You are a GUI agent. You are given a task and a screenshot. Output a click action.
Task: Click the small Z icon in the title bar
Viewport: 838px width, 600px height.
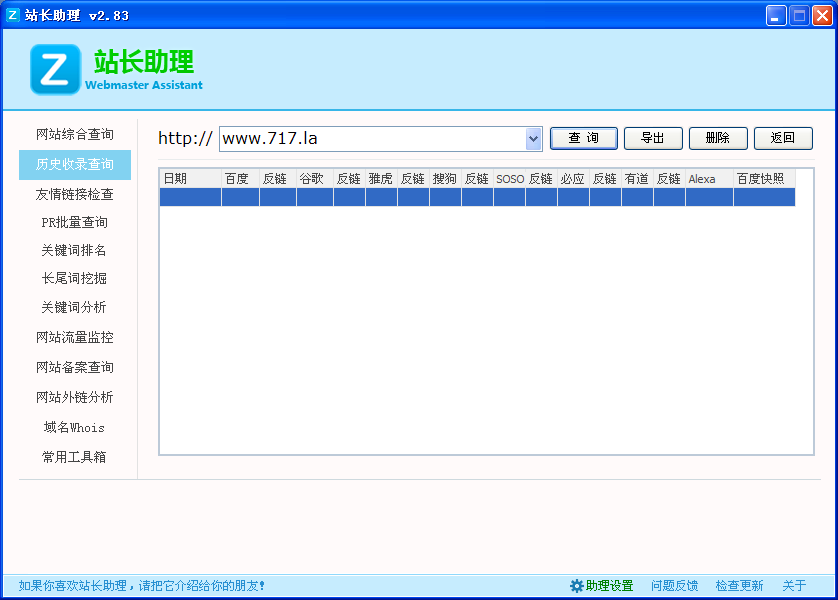[12, 15]
